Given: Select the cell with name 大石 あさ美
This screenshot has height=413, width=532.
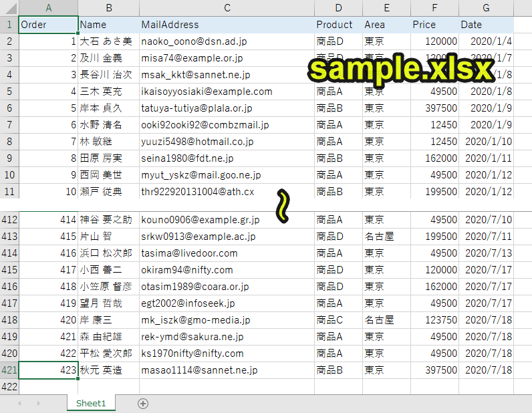Looking at the screenshot, I should click(108, 41).
